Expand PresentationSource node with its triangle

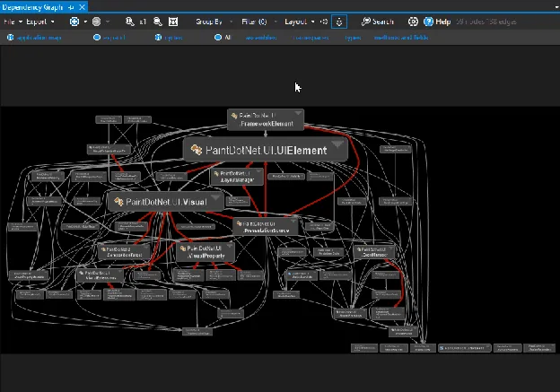[x=293, y=222]
